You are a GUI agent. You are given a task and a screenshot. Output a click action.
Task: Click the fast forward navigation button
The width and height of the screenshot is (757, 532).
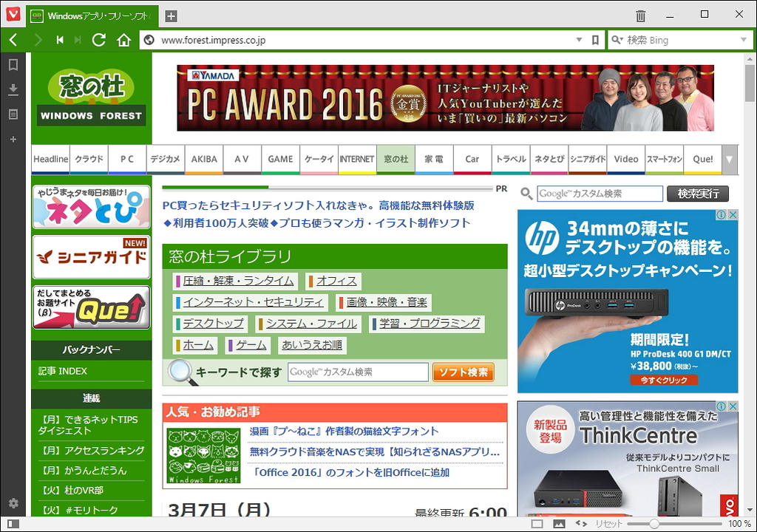pyautogui.click(x=77, y=40)
